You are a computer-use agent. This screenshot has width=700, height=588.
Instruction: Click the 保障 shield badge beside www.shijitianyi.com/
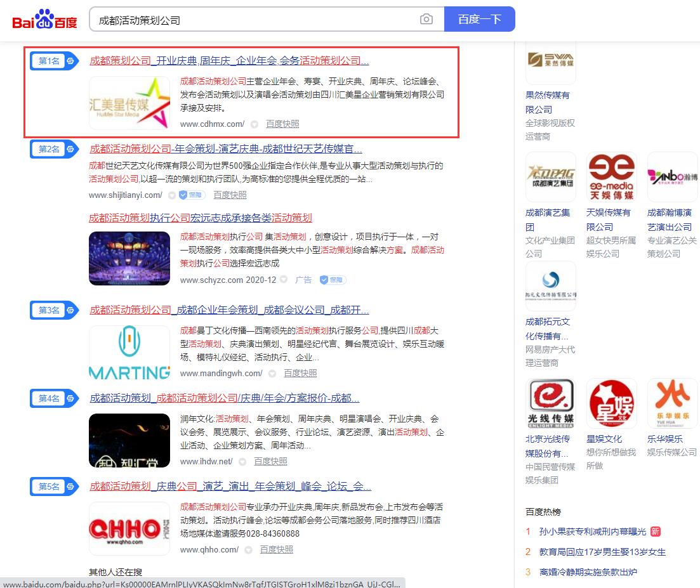pyautogui.click(x=192, y=195)
